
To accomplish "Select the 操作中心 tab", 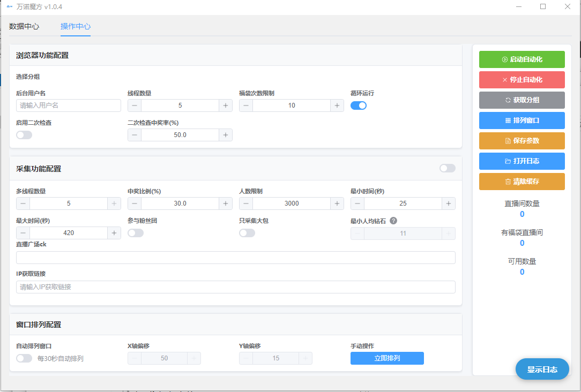I will tap(76, 26).
